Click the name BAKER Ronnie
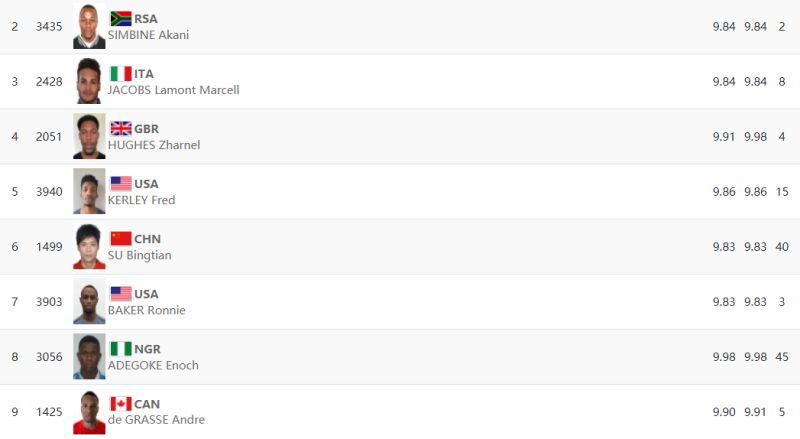The image size is (800, 439). click(x=146, y=310)
